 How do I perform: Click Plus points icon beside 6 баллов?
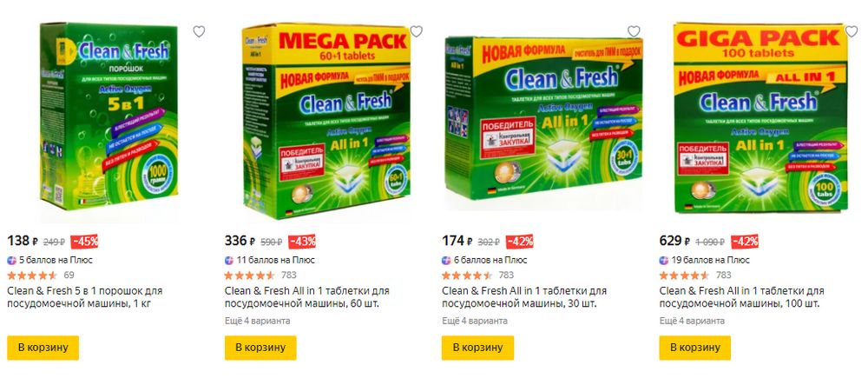click(x=446, y=261)
